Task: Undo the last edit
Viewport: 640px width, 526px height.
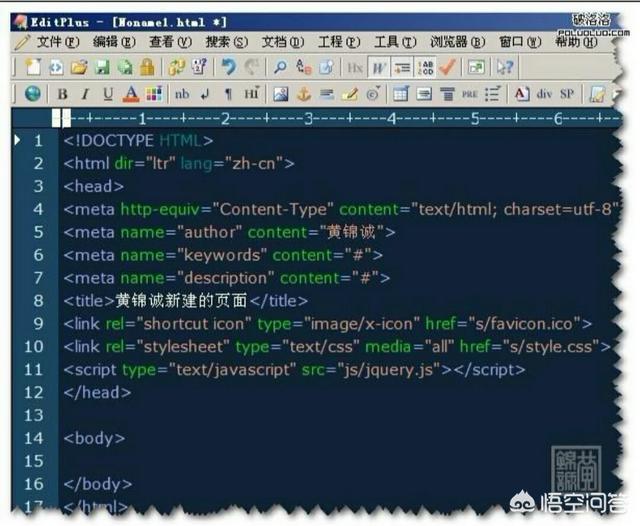Action: pos(229,67)
